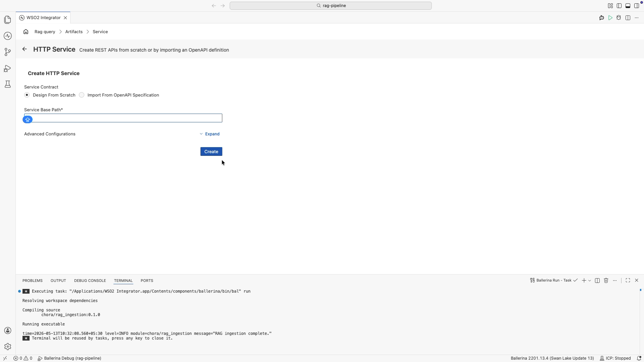Split the terminal panel
This screenshot has height=362, width=644.
(x=597, y=281)
